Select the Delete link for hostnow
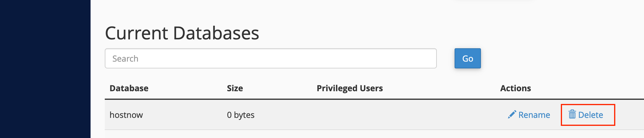644x138 pixels. point(586,115)
